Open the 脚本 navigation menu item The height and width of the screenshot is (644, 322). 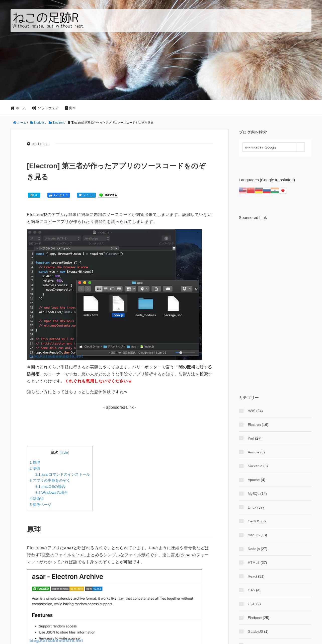pos(70,108)
